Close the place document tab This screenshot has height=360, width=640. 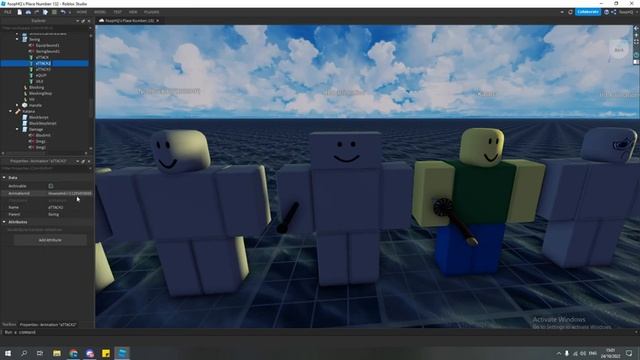(158, 20)
